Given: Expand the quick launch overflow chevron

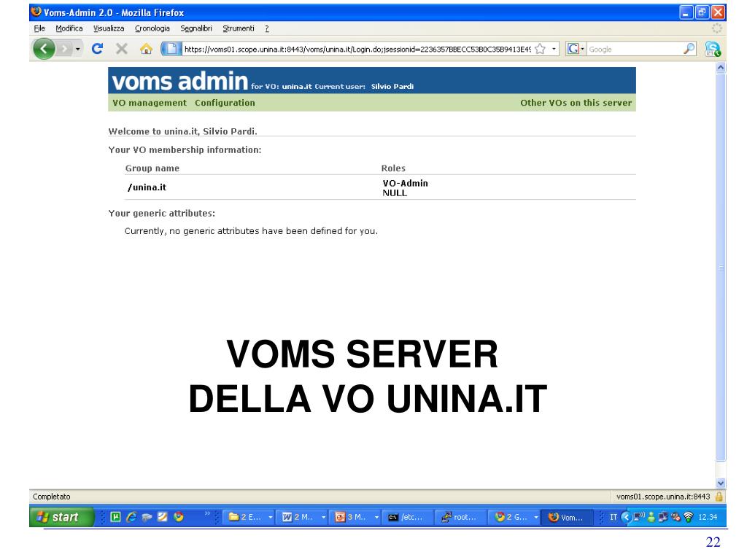Looking at the screenshot, I should (207, 513).
